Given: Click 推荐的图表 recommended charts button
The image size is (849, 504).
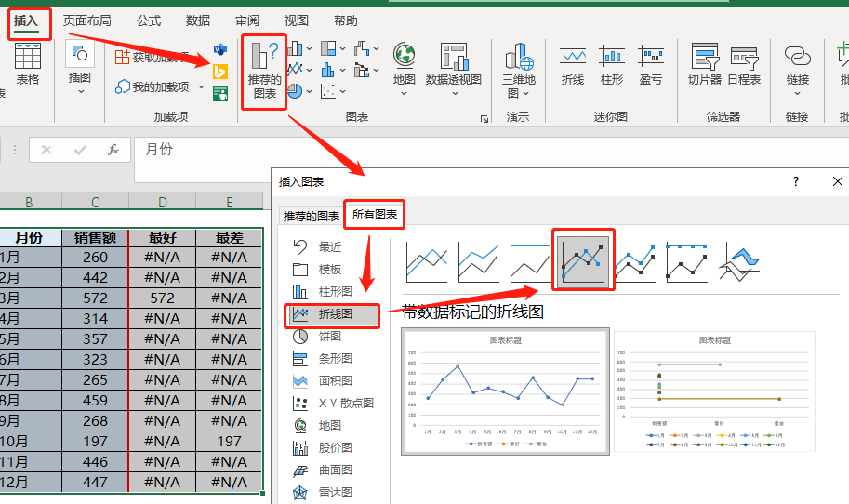Looking at the screenshot, I should 264,72.
